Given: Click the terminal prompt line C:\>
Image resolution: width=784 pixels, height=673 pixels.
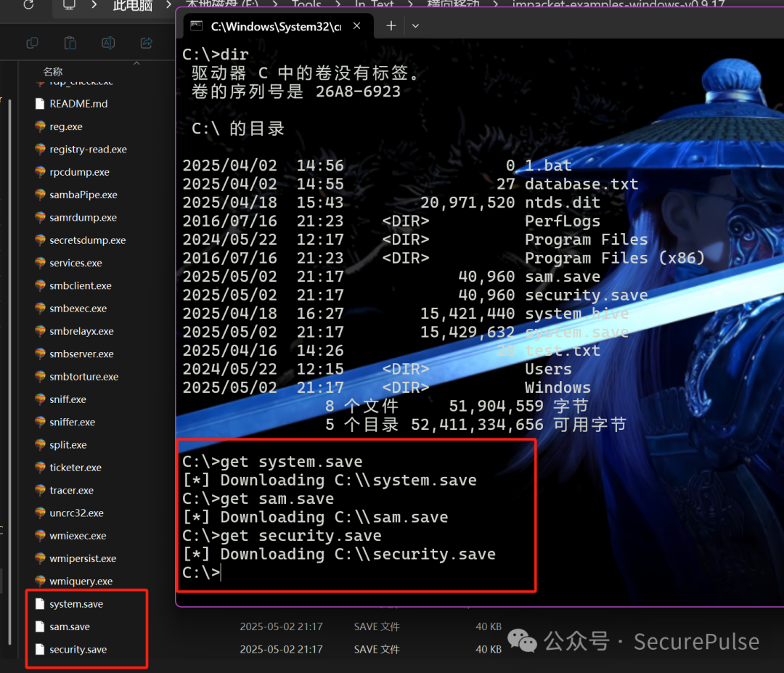Looking at the screenshot, I should click(202, 573).
